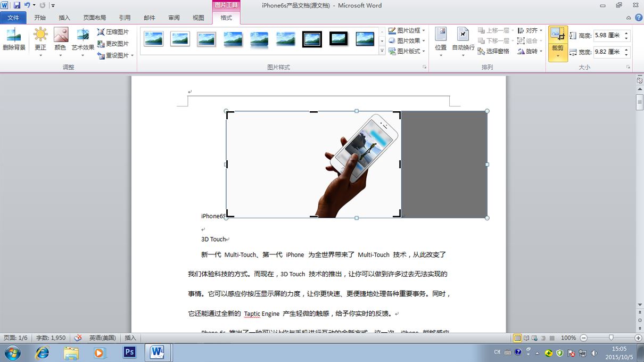Click the Print Layout view icon in status bar
The width and height of the screenshot is (644, 362).
[x=517, y=338]
